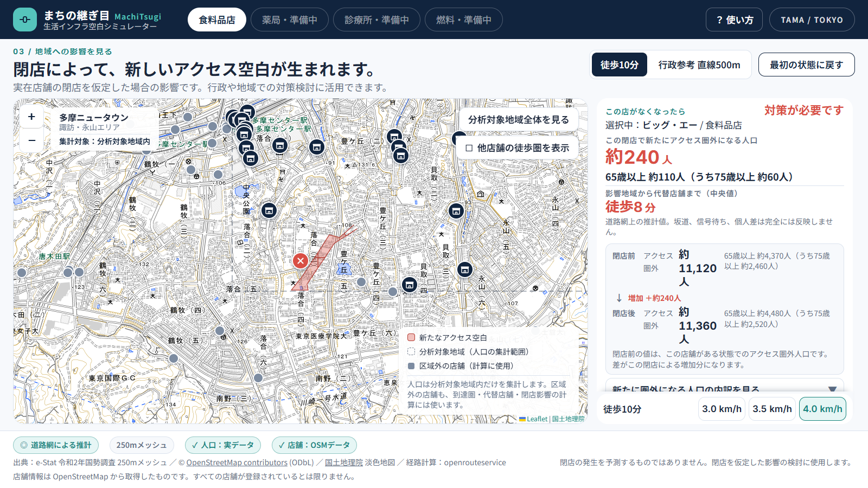Open the TAMA / TOKYO region selector
868x488 pixels.
tap(812, 20)
